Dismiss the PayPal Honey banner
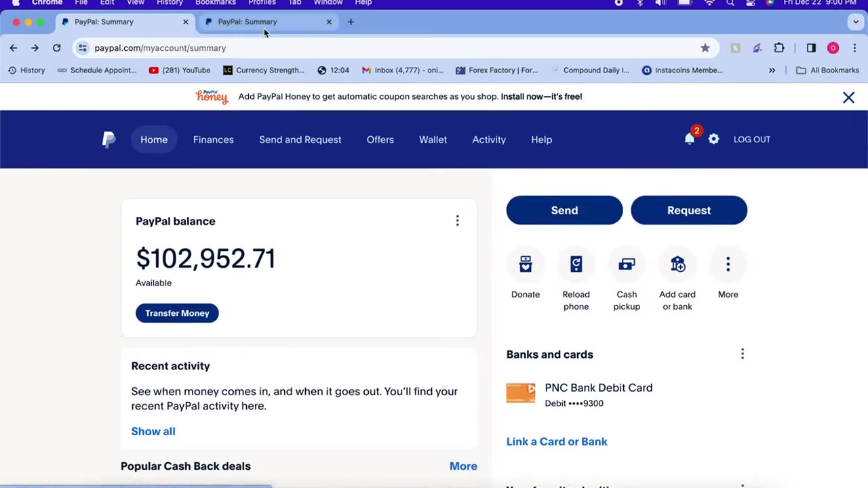Screen dimensions: 868x488 pos(848,98)
